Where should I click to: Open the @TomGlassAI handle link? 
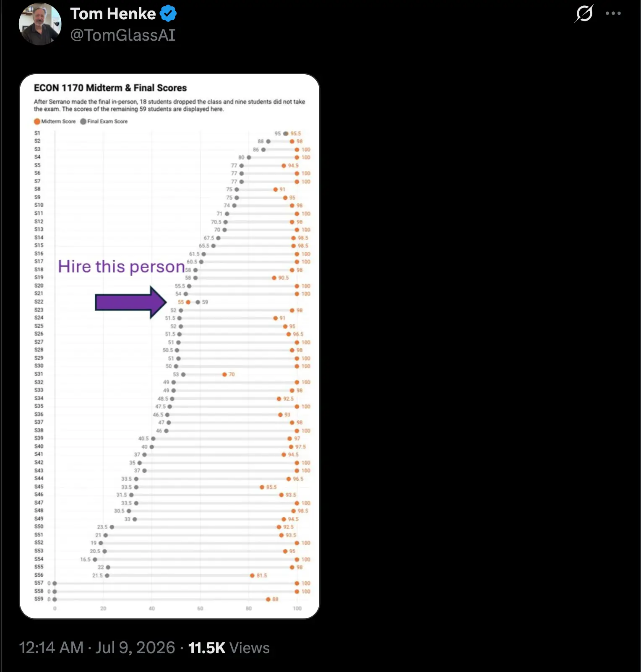pyautogui.click(x=122, y=35)
